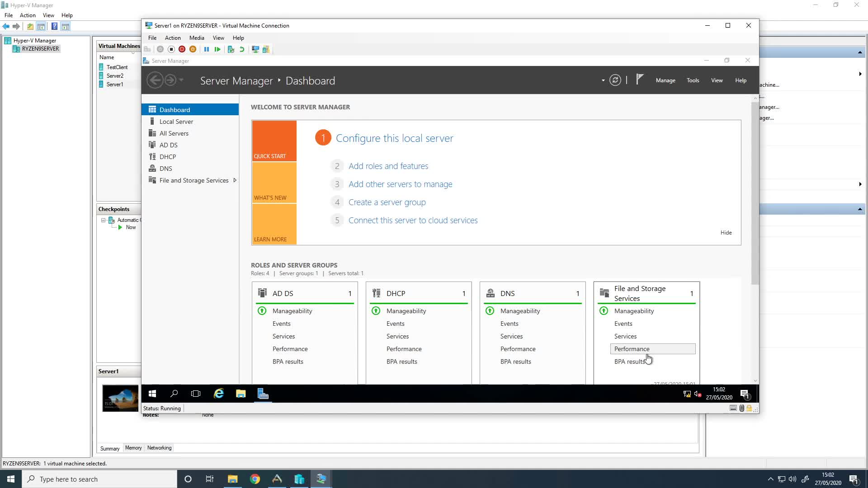
Task: Click the Turn Off VM square icon
Action: [x=171, y=49]
